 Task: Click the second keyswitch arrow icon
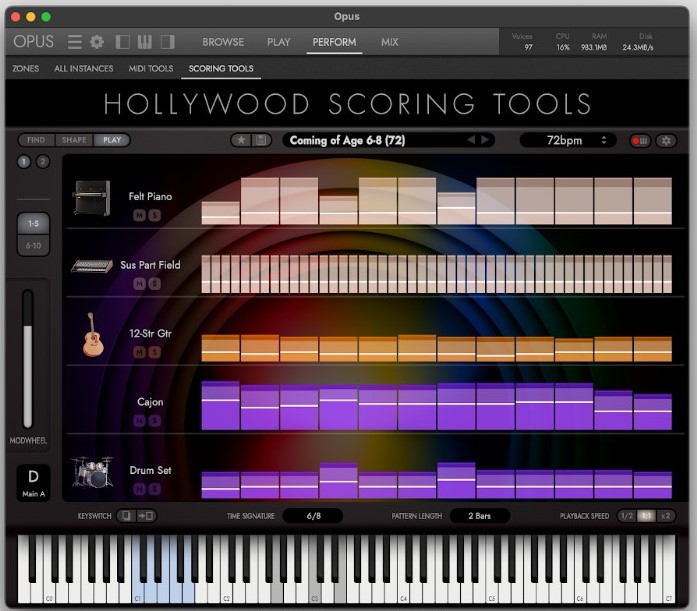[146, 516]
